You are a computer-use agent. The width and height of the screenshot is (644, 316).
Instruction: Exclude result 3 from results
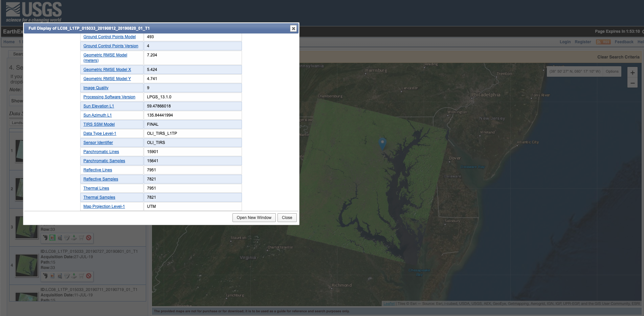click(89, 238)
